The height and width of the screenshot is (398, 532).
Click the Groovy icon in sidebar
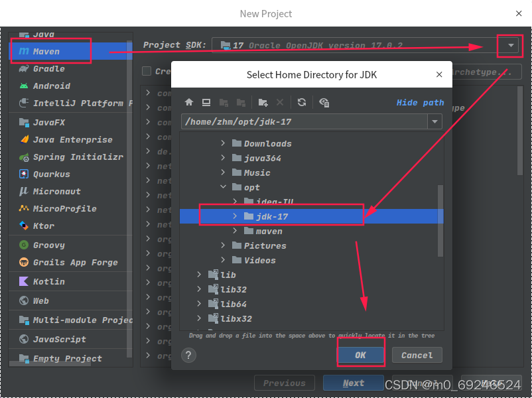[24, 245]
